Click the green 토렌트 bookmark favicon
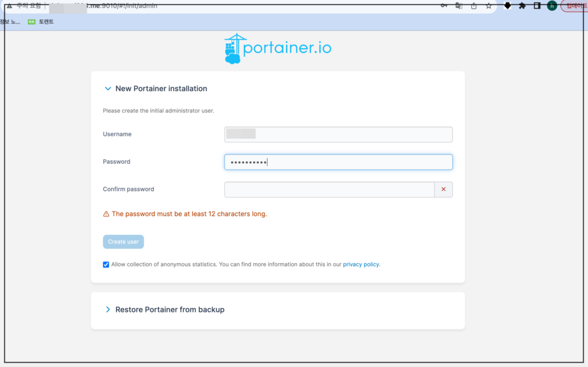Image resolution: width=588 pixels, height=367 pixels. (x=32, y=22)
